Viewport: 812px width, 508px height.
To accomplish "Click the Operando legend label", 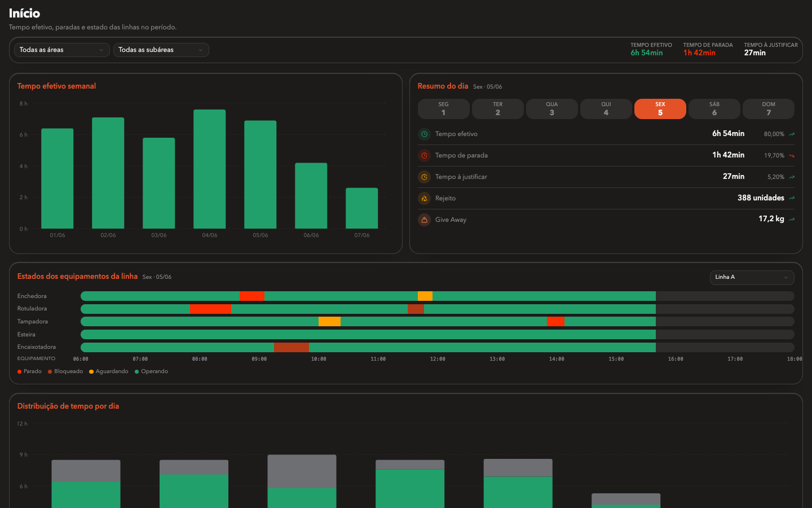I will tap(155, 371).
